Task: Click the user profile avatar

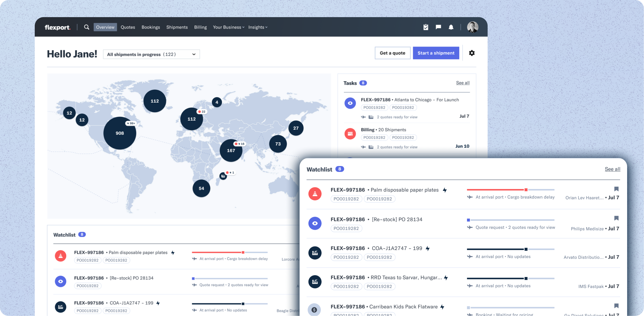Action: click(472, 27)
